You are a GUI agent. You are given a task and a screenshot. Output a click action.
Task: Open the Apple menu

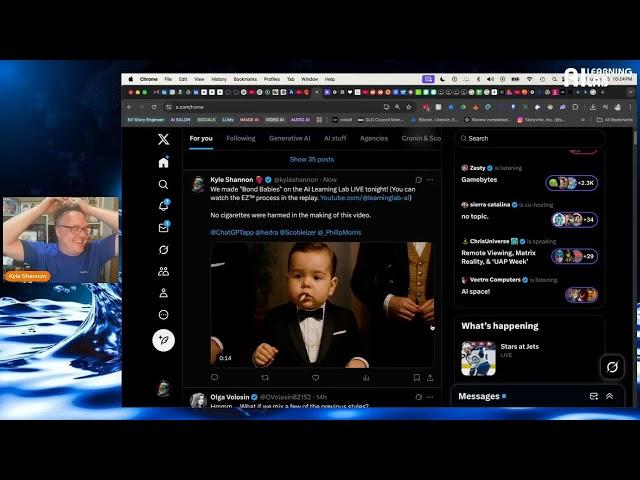(x=131, y=79)
